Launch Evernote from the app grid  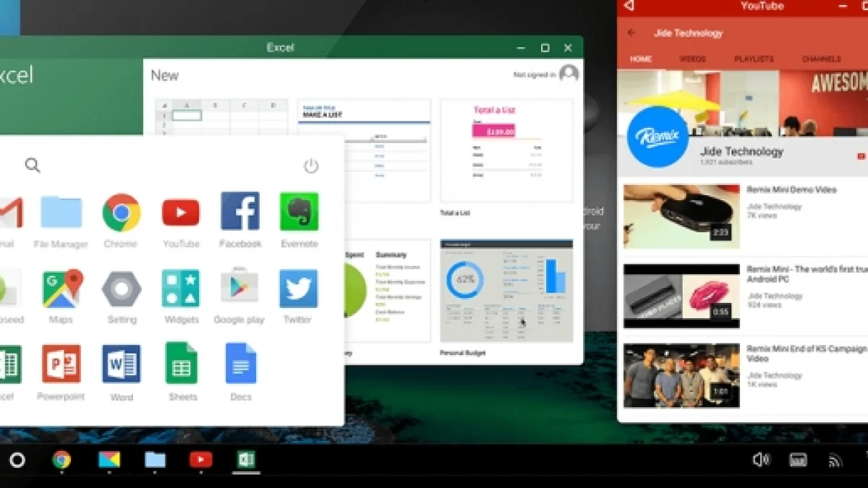coord(299,213)
